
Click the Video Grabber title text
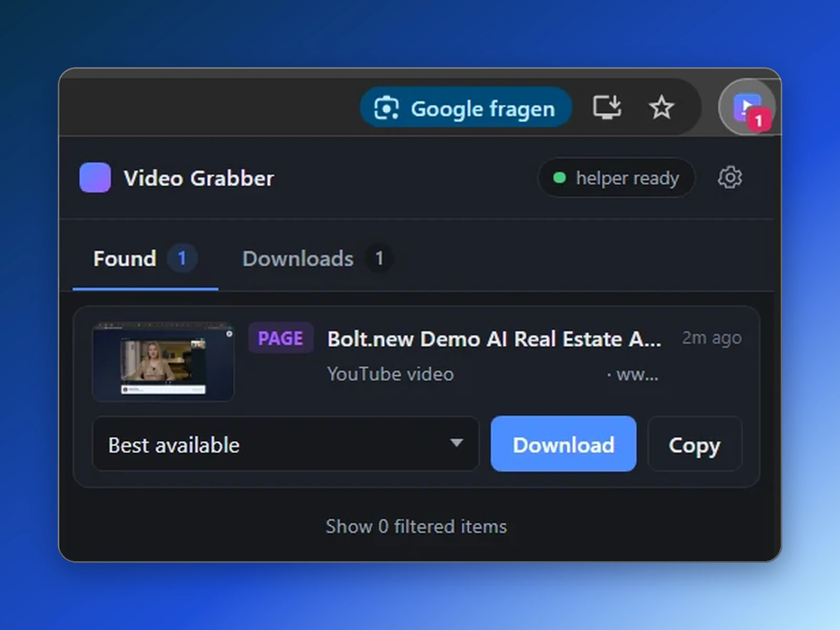(x=199, y=178)
